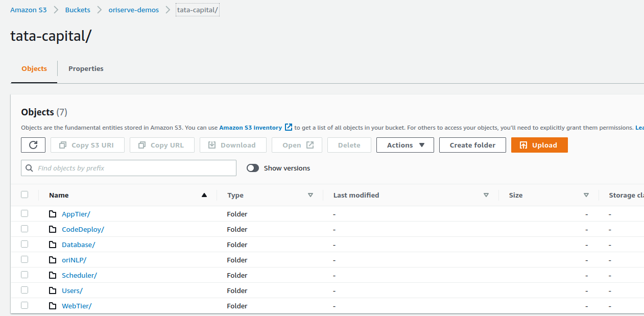
Task: Tick the checkbox for the Scheduler/ row
Action: [x=25, y=275]
